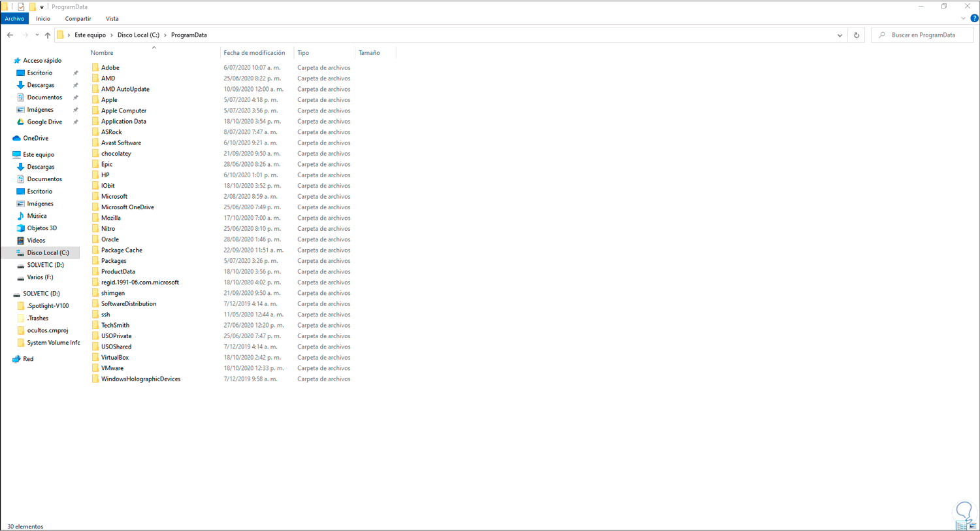
Task: Switch to the Vista ribbon tab
Action: point(112,18)
